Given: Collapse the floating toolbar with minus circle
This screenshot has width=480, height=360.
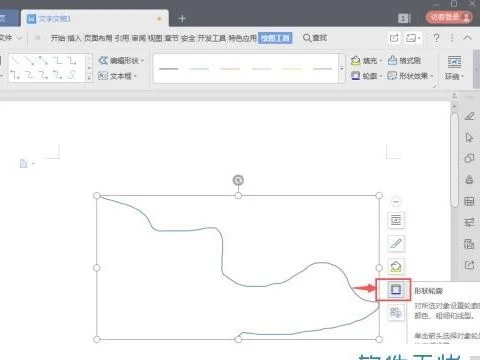Looking at the screenshot, I should pos(396,202).
